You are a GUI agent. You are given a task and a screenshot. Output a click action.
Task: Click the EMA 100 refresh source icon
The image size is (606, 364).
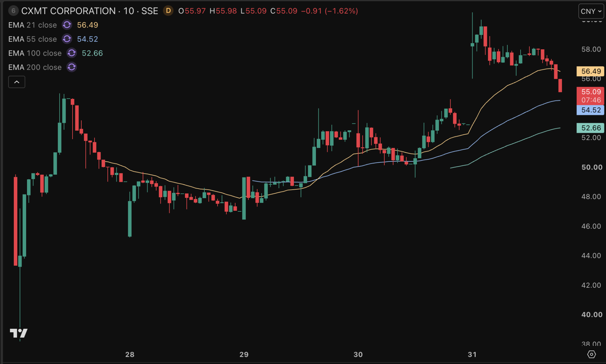[72, 53]
